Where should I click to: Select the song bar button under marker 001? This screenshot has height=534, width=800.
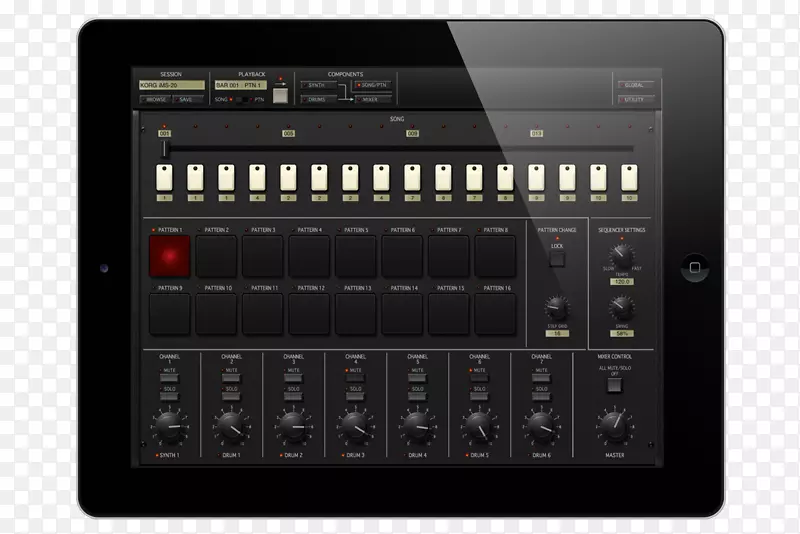click(x=164, y=177)
